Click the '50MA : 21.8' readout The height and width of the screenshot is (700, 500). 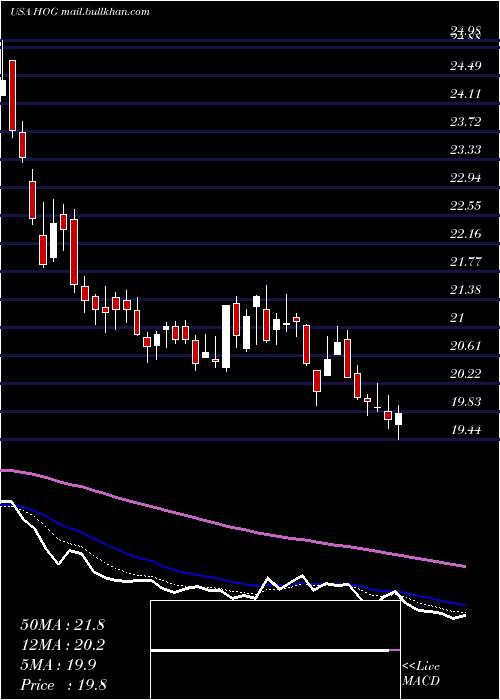point(62,625)
